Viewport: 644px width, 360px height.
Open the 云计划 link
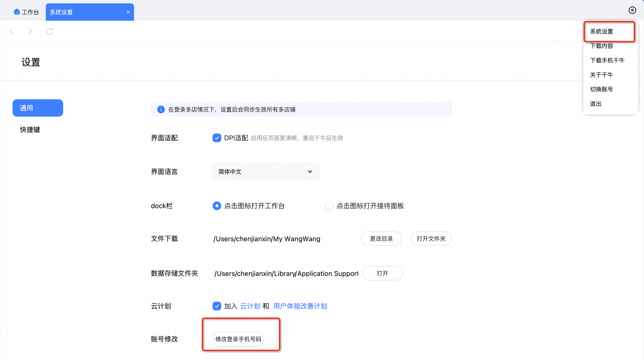coord(250,306)
